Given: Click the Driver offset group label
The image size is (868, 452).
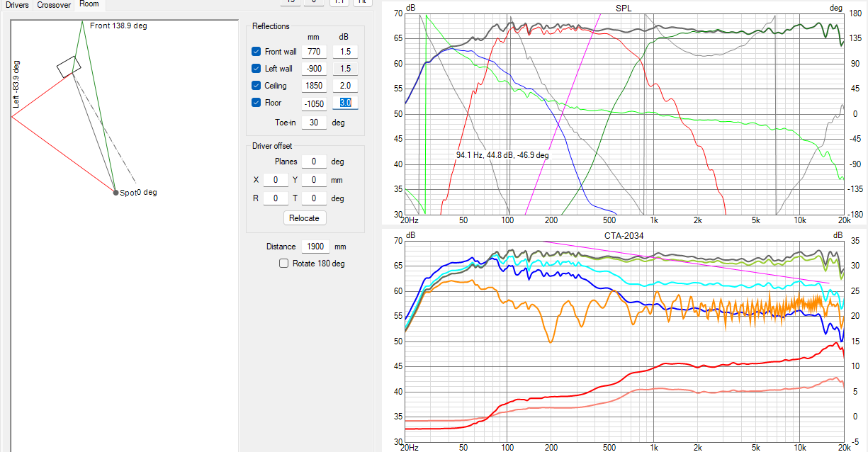Looking at the screenshot, I should point(272,146).
